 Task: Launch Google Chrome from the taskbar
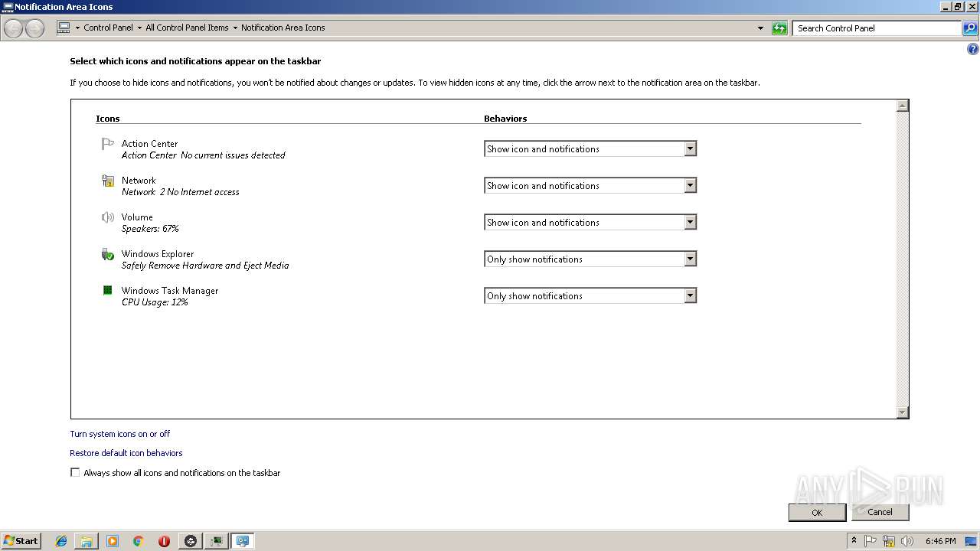point(139,541)
